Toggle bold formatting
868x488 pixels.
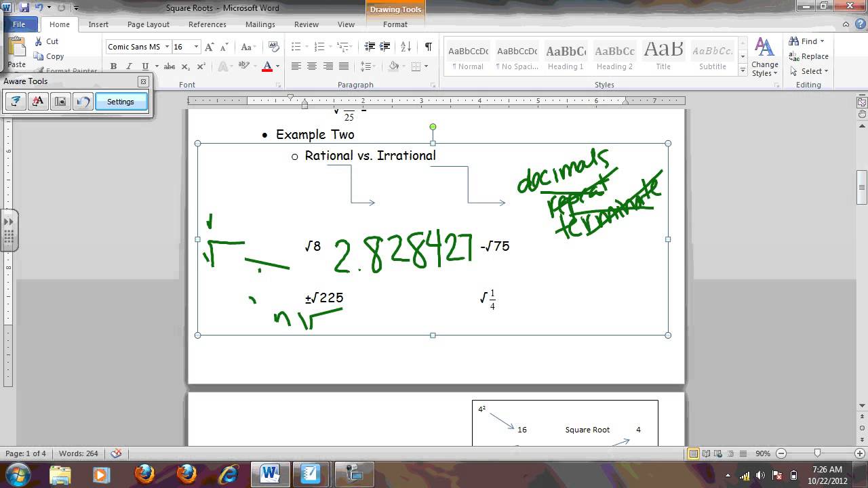[113, 66]
